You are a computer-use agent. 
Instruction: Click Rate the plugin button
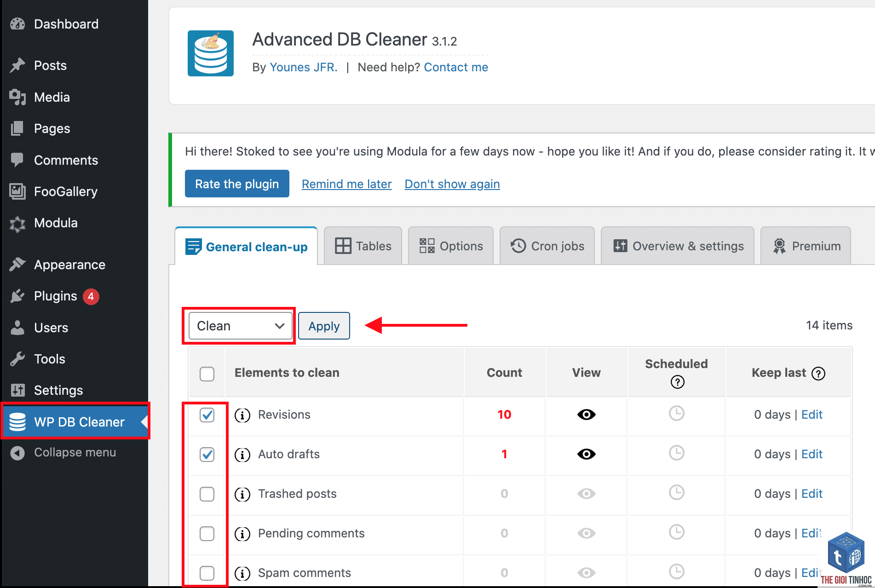coord(237,184)
